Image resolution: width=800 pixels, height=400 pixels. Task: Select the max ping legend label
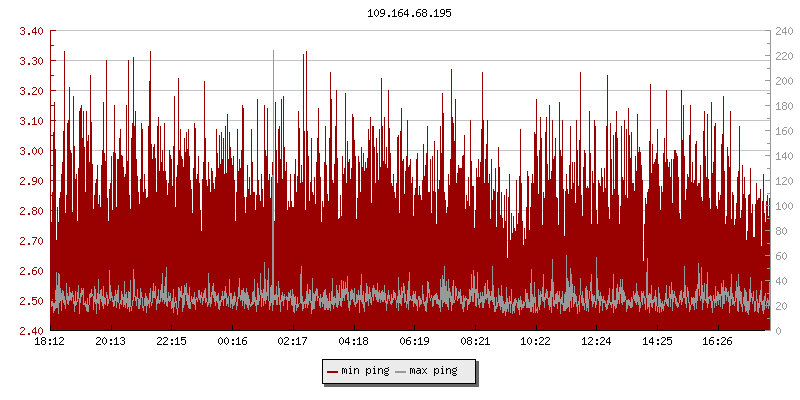click(x=434, y=372)
